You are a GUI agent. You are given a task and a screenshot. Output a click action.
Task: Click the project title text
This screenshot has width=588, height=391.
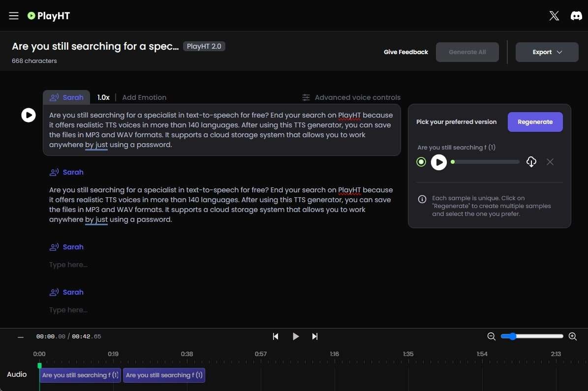[x=95, y=46]
